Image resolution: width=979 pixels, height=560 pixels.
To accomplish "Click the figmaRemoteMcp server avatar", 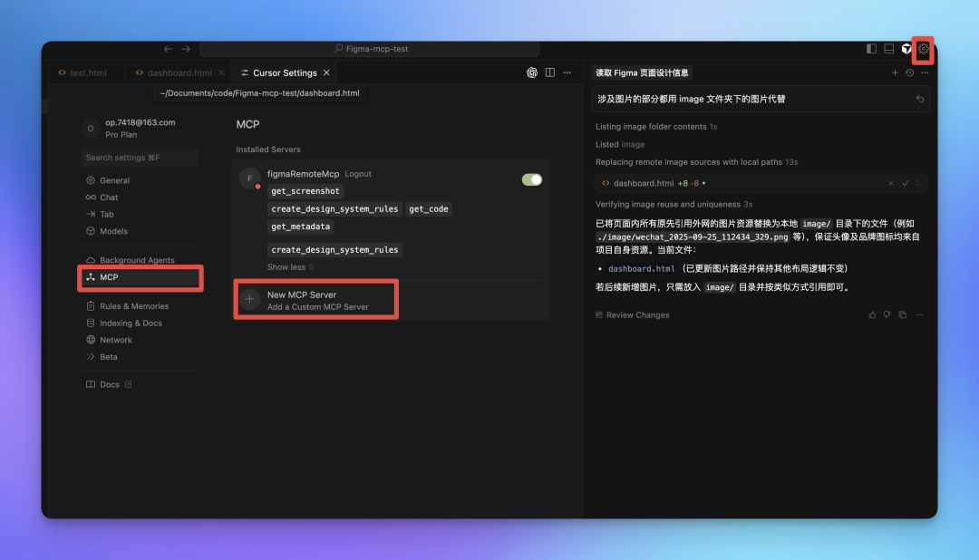I will coord(250,179).
